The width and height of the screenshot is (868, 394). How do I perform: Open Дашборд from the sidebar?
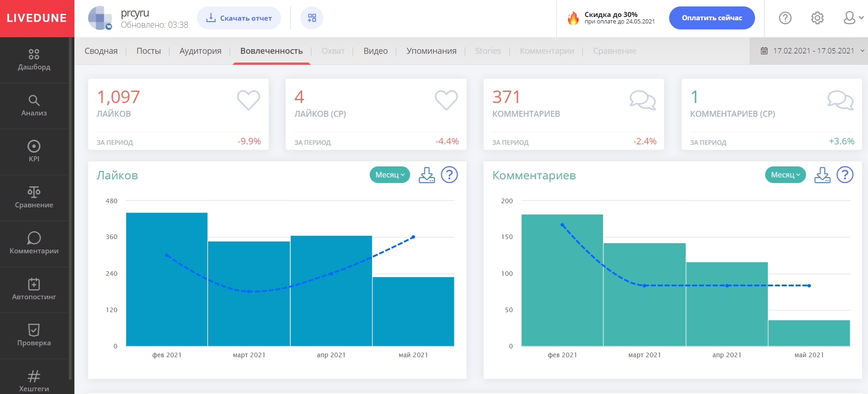(34, 60)
